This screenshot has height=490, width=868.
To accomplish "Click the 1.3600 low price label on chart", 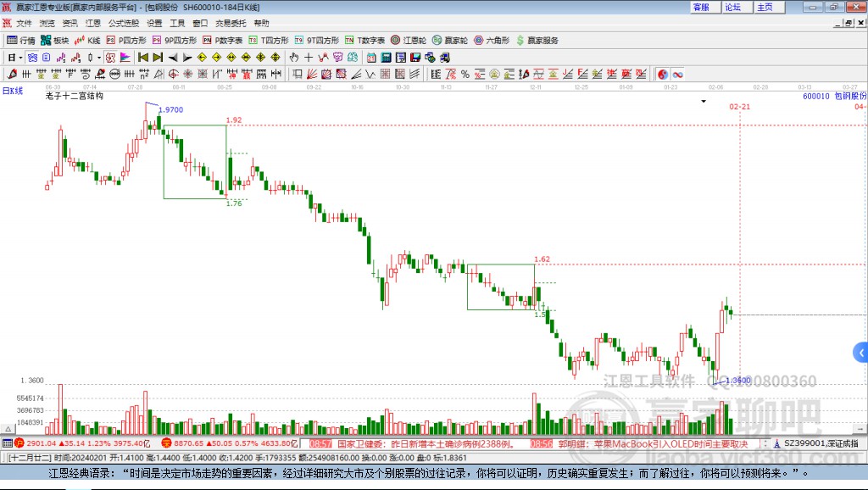I will (x=738, y=381).
